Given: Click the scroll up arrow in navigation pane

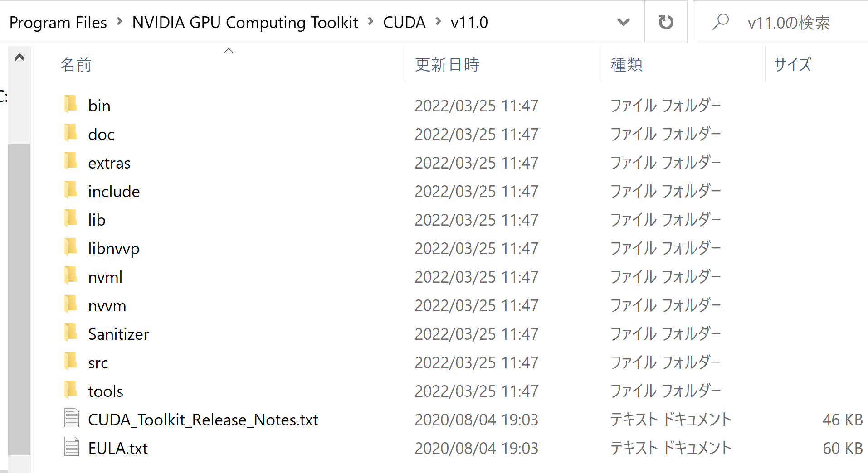Looking at the screenshot, I should click(x=19, y=58).
